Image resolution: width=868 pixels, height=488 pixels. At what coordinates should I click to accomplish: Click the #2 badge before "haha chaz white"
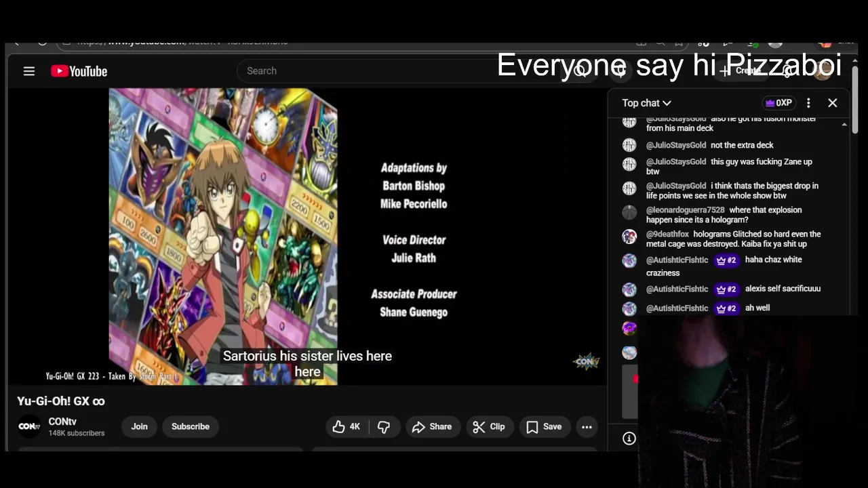tap(726, 260)
